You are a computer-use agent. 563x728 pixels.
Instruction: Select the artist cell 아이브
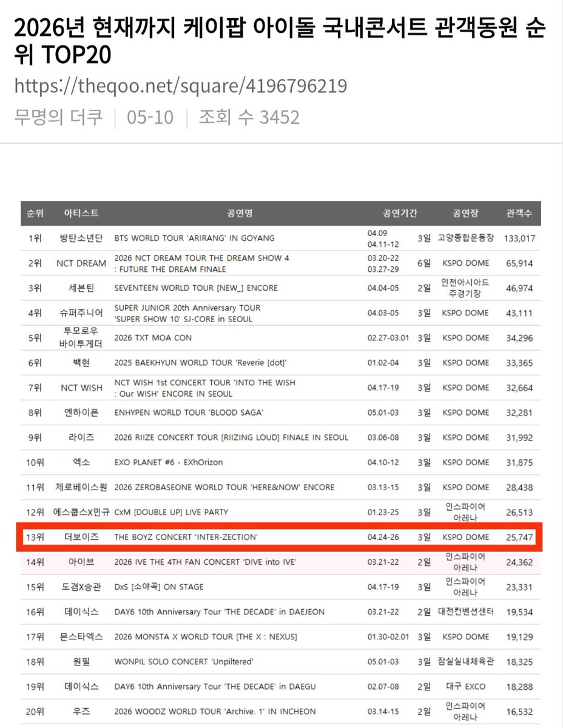point(81,562)
